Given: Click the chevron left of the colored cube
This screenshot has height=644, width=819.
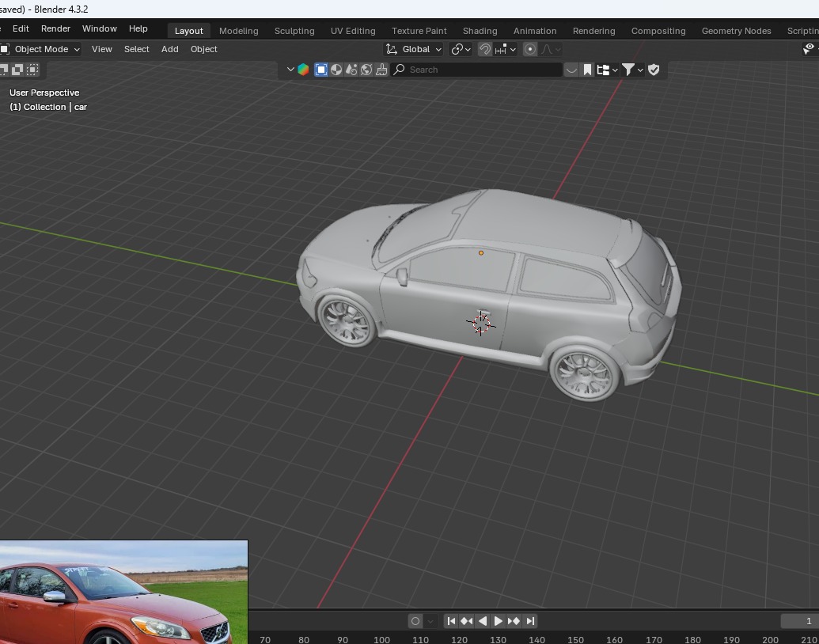Looking at the screenshot, I should (x=290, y=70).
